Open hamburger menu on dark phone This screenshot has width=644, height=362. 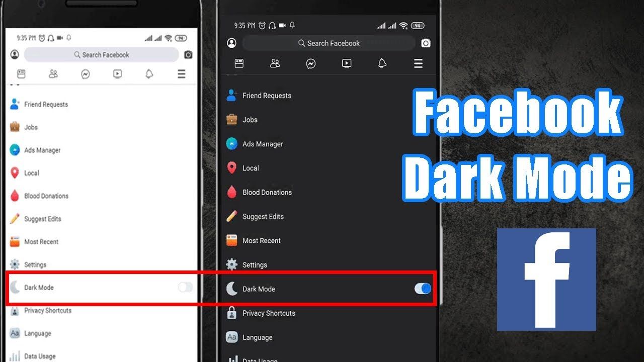point(418,63)
